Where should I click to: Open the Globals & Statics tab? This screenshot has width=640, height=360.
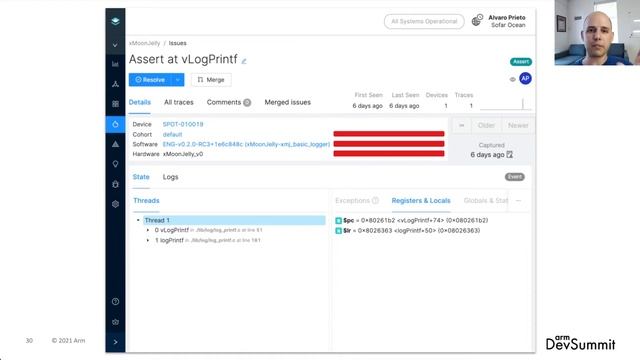(486, 200)
